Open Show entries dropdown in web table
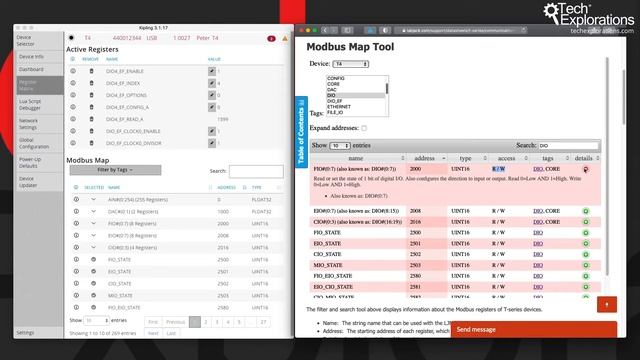The width and height of the screenshot is (640, 360). click(x=340, y=146)
